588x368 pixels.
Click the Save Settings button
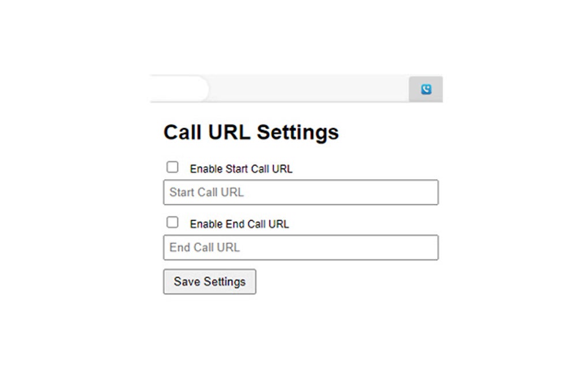209,281
